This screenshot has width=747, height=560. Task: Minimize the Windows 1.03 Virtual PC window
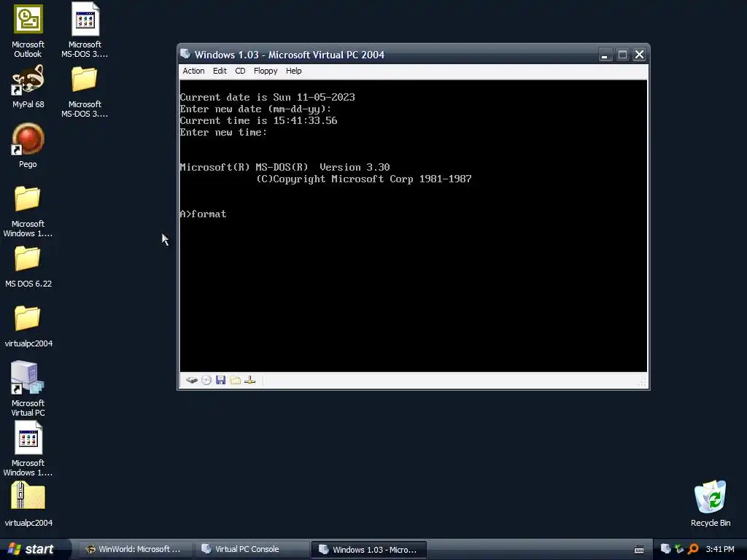point(605,55)
